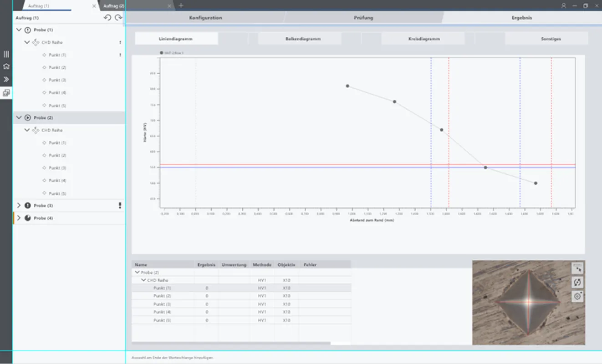This screenshot has width=602, height=364.
Task: Click the Fehler column header
Action: click(325, 264)
